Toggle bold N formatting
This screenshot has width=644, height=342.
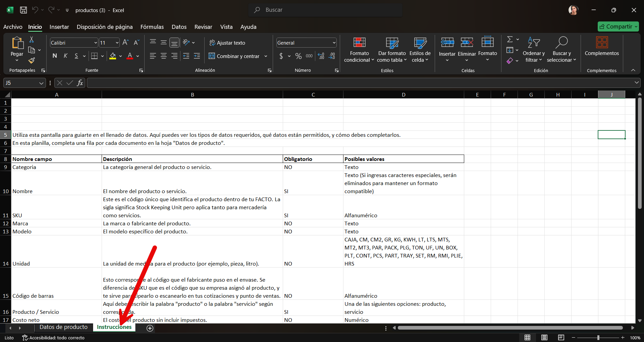(55, 56)
